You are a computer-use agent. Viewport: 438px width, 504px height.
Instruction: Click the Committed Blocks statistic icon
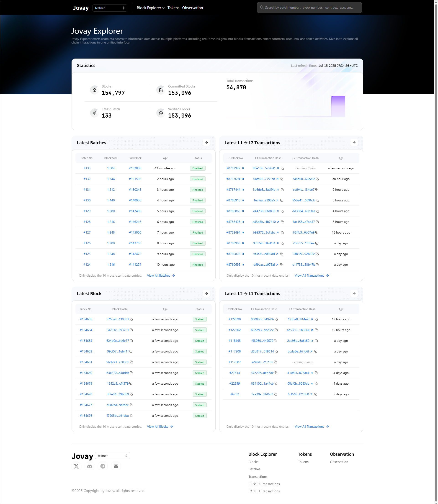(x=161, y=90)
